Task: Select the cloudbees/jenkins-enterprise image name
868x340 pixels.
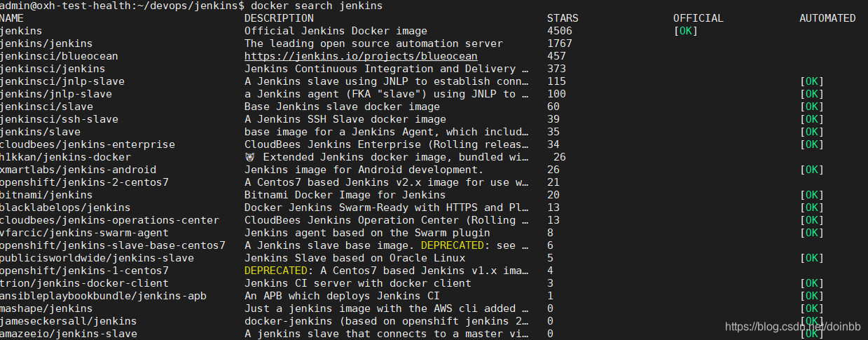Action: tap(88, 144)
